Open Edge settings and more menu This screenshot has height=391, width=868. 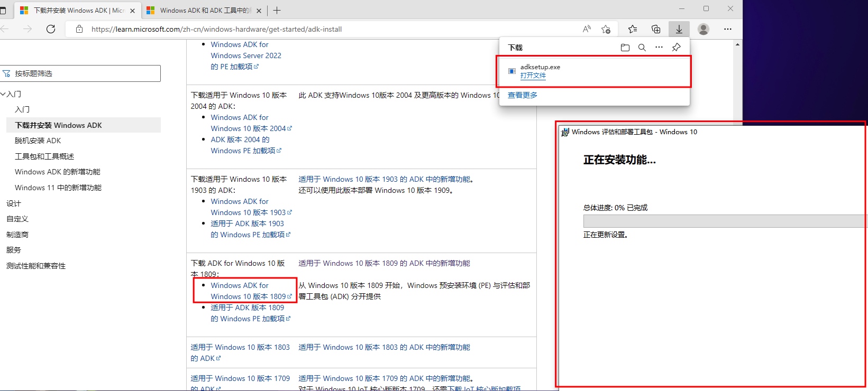[x=728, y=29]
